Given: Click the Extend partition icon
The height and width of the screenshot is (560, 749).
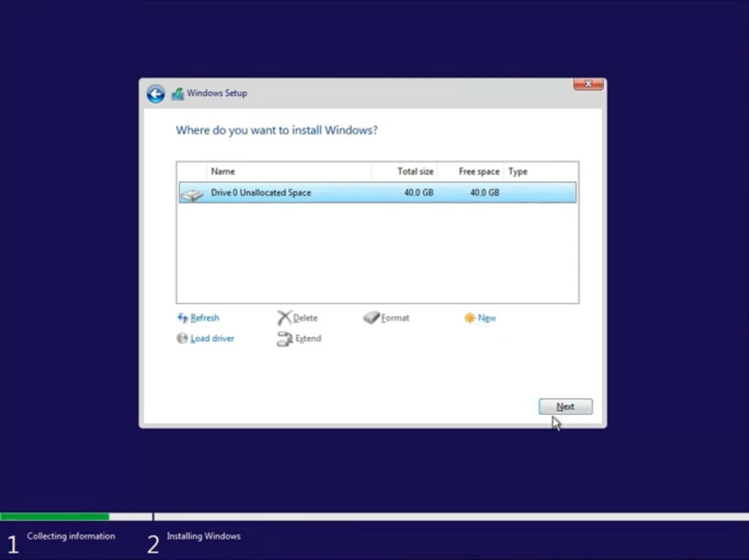Looking at the screenshot, I should [x=284, y=339].
